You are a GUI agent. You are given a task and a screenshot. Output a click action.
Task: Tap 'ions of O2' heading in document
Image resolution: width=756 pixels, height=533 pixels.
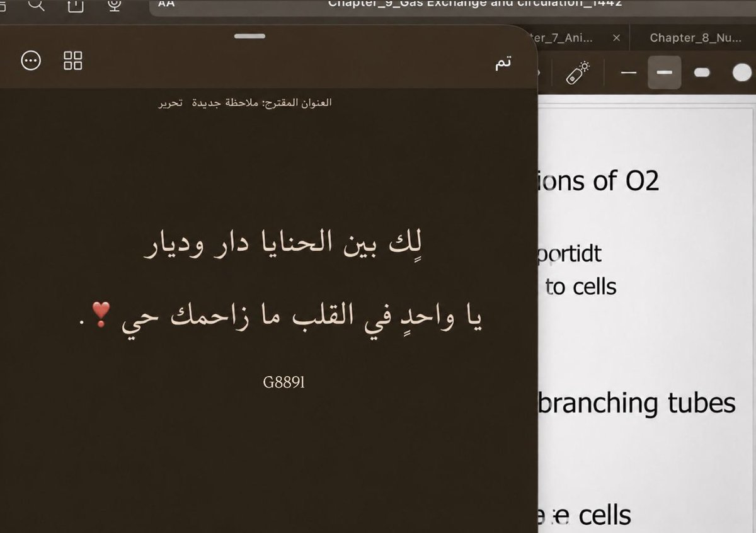point(600,181)
